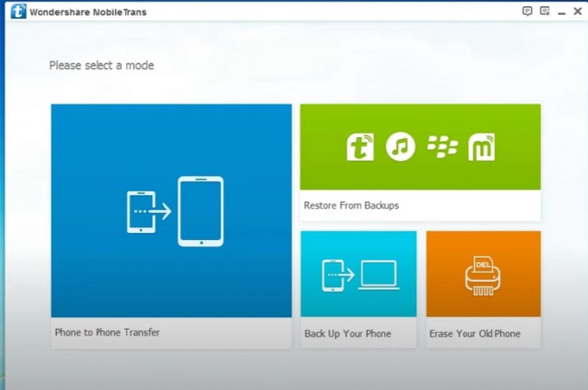Click the screenshot icon in title bar

click(544, 10)
